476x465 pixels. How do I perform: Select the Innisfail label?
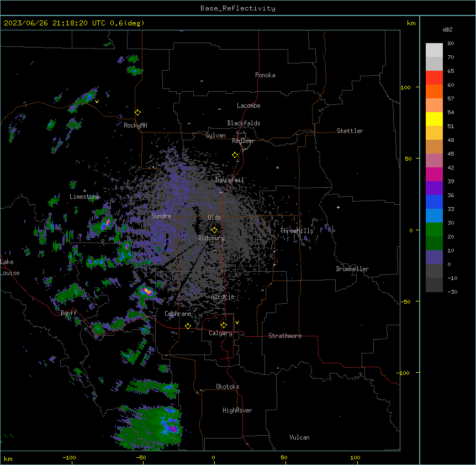click(x=229, y=180)
